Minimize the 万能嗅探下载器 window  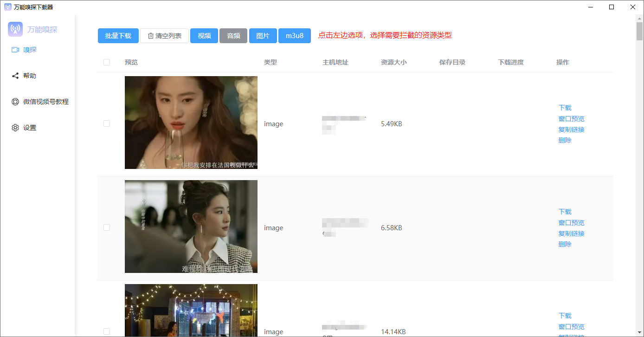click(590, 7)
